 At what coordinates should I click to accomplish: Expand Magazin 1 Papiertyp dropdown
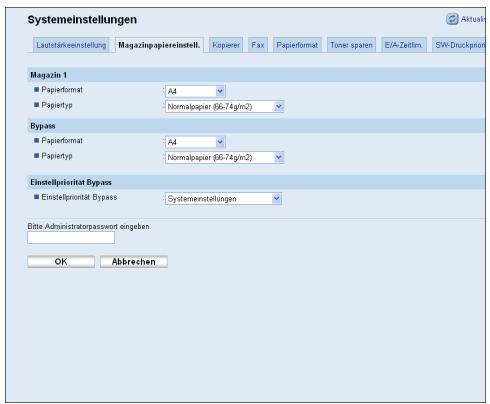pyautogui.click(x=224, y=107)
